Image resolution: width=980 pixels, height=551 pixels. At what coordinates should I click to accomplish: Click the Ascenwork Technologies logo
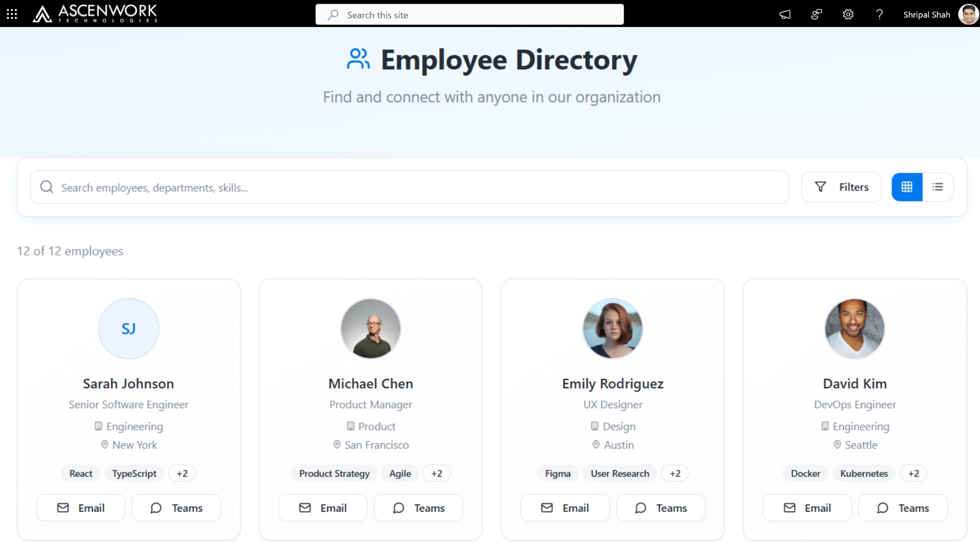tap(95, 14)
